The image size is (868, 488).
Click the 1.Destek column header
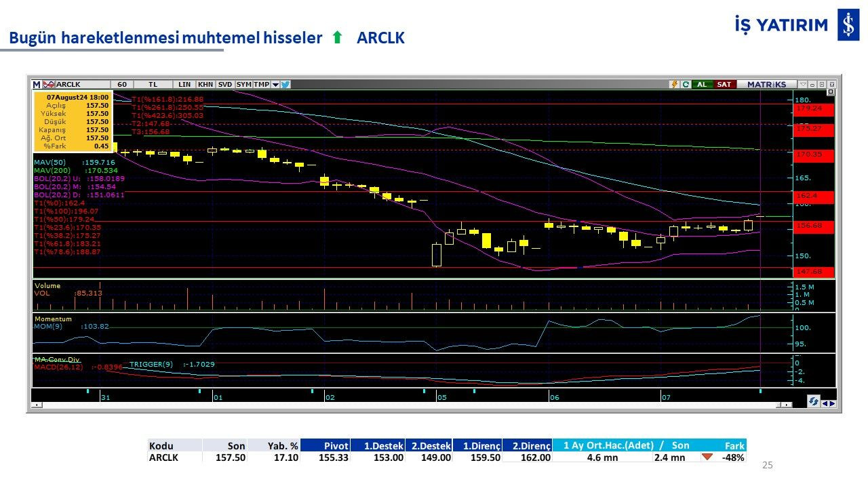(378, 445)
